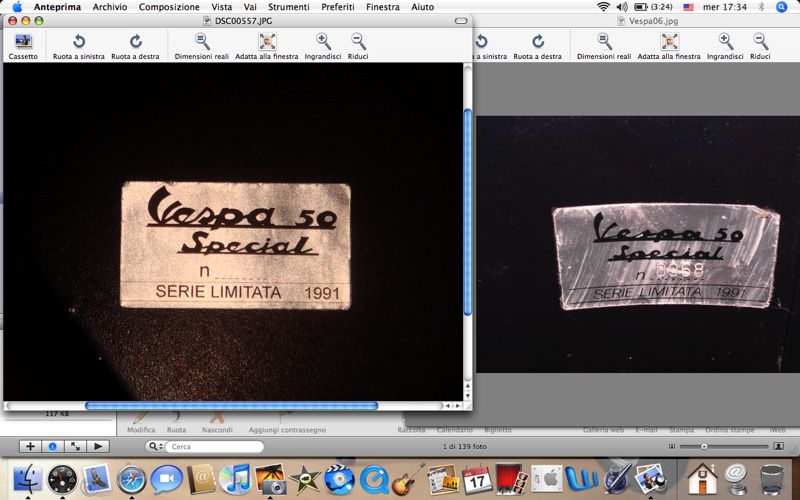Image resolution: width=800 pixels, height=500 pixels.
Task: Click Ruota a destra in DSC00557.JPG window
Action: point(135,46)
